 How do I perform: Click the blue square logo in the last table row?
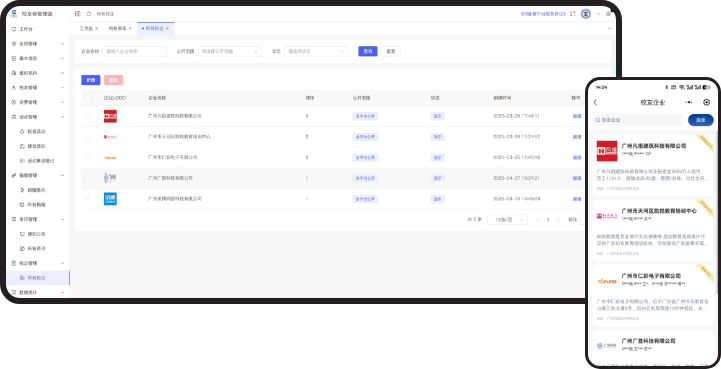(110, 199)
